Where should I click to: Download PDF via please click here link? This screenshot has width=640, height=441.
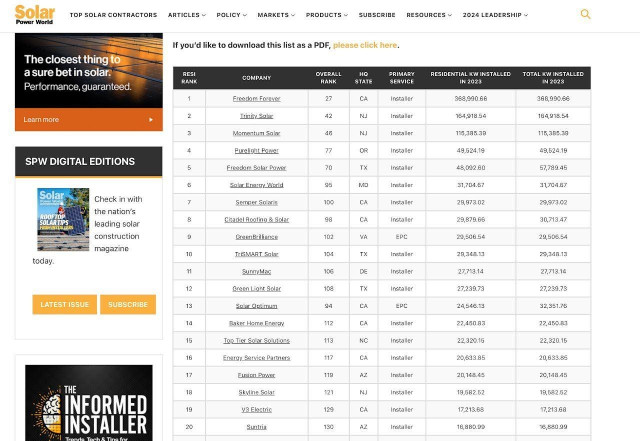[365, 45]
